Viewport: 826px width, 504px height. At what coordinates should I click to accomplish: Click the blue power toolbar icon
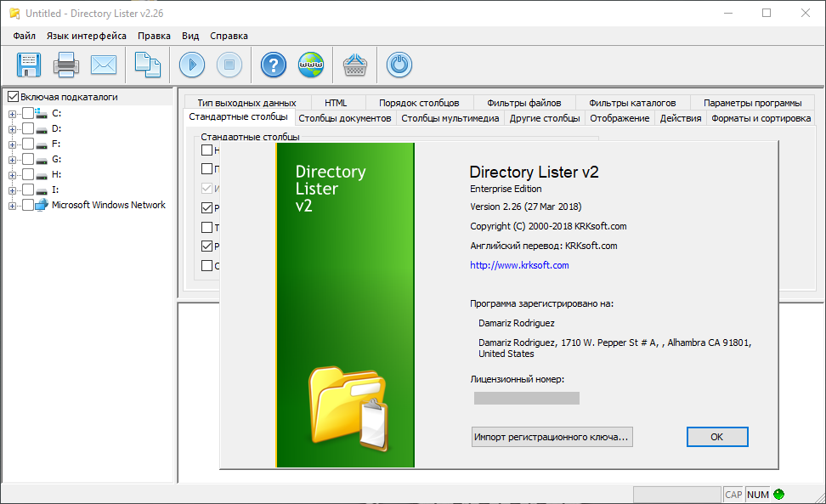click(x=399, y=65)
